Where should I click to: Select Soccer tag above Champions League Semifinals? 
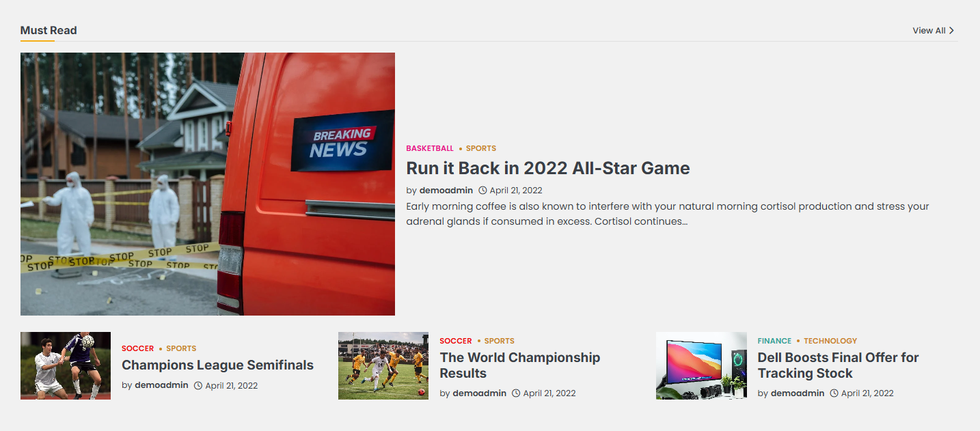(x=137, y=348)
